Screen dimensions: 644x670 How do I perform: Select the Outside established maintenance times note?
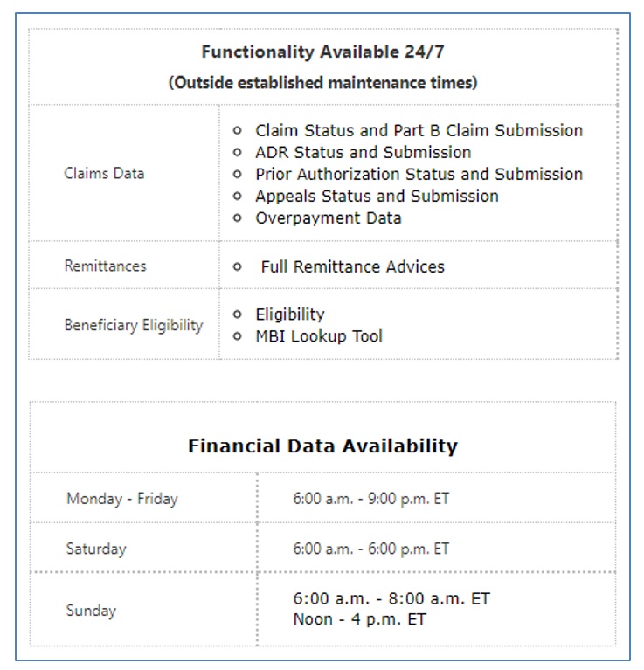[322, 83]
